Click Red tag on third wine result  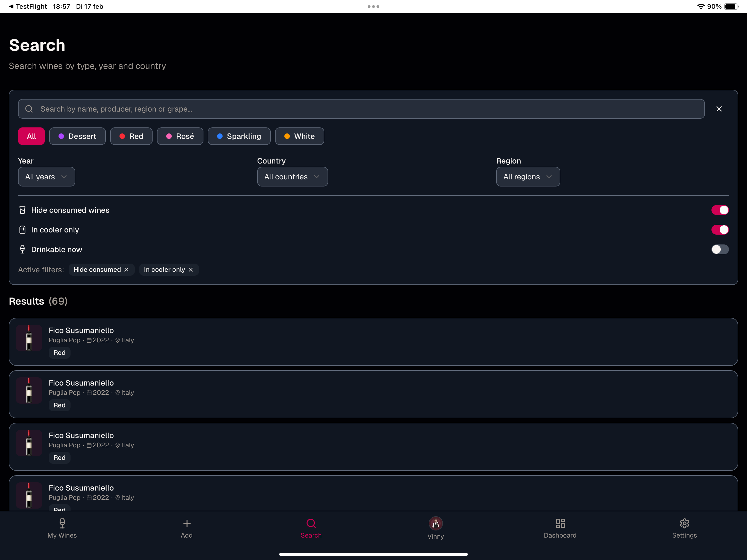[x=59, y=458]
